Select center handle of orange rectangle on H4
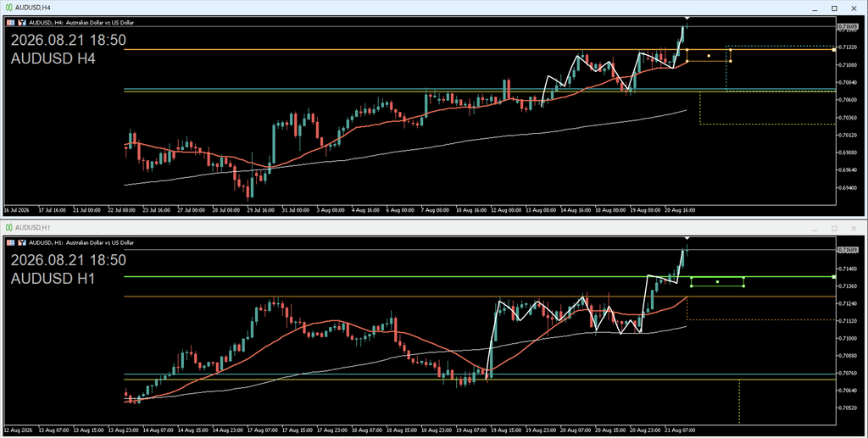The width and height of the screenshot is (868, 438). (709, 55)
